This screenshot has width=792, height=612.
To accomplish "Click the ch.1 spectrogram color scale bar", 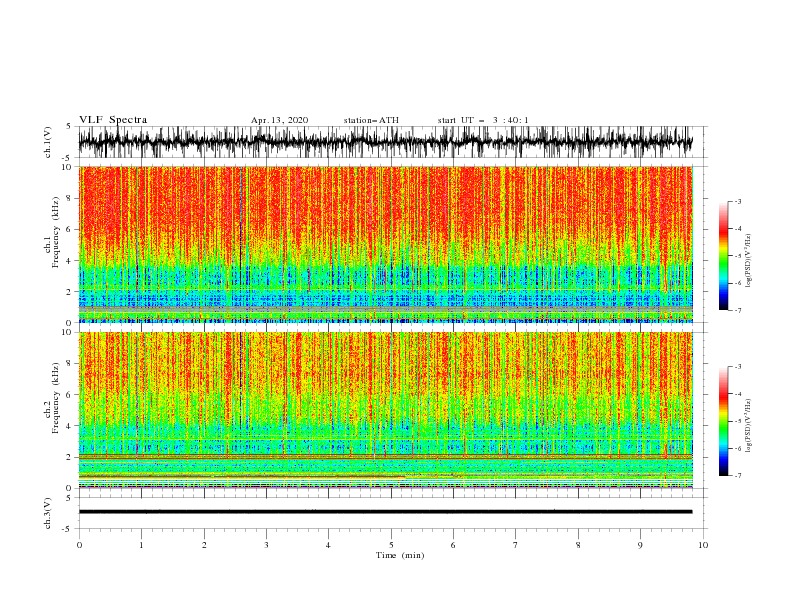I will [x=723, y=256].
